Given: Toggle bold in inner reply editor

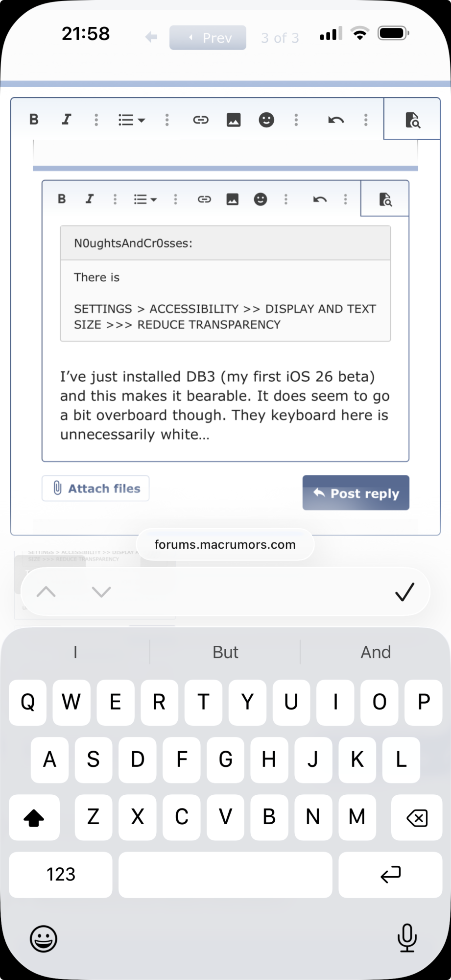Looking at the screenshot, I should click(62, 199).
